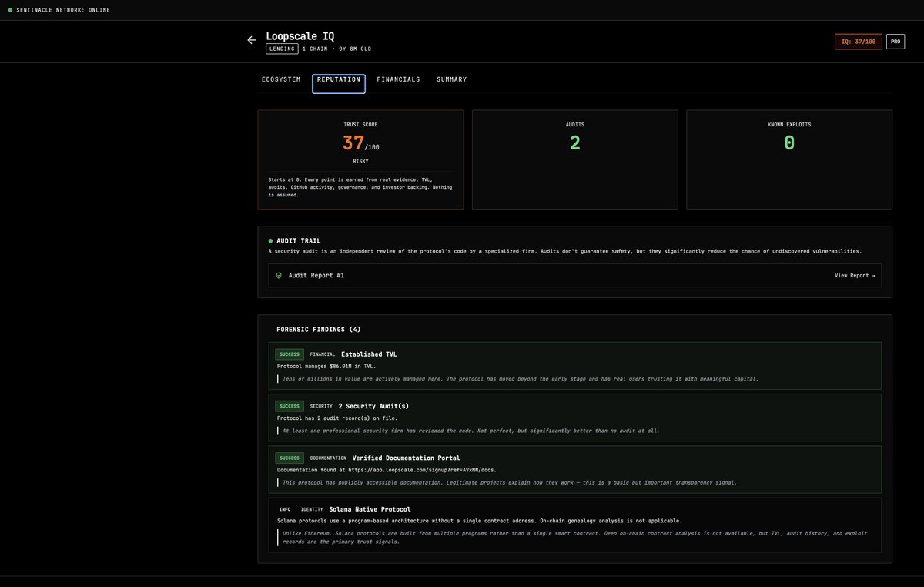Go to the Summary tab

point(452,79)
